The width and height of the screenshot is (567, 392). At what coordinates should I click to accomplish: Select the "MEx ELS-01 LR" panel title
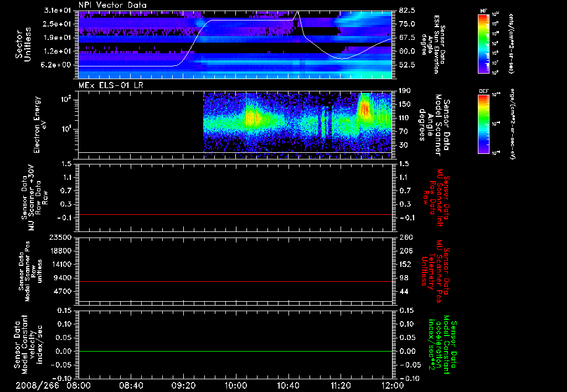tap(111, 85)
